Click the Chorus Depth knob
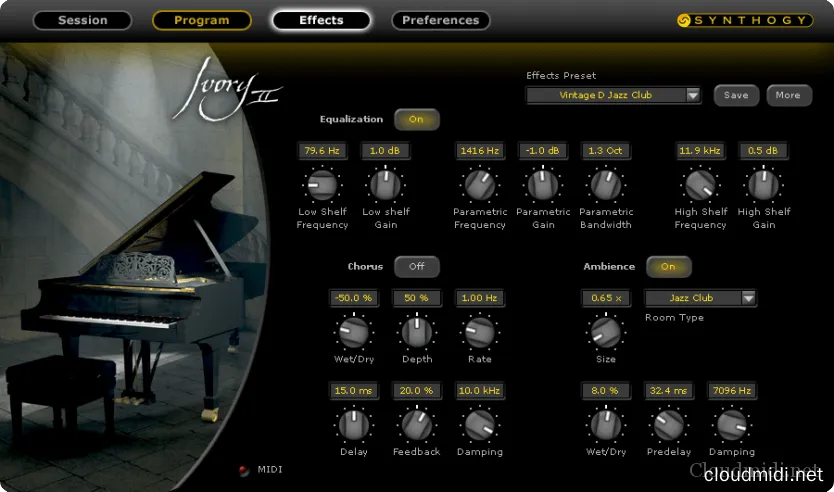The image size is (834, 492). [416, 332]
